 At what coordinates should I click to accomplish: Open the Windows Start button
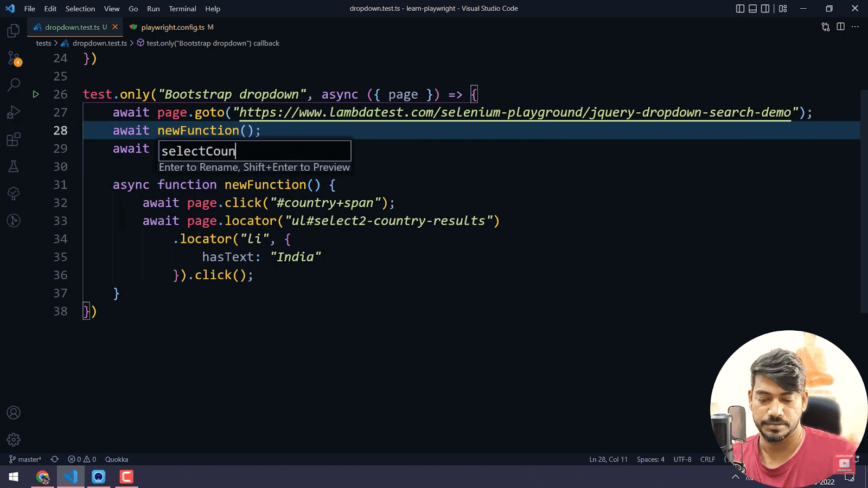click(x=14, y=477)
